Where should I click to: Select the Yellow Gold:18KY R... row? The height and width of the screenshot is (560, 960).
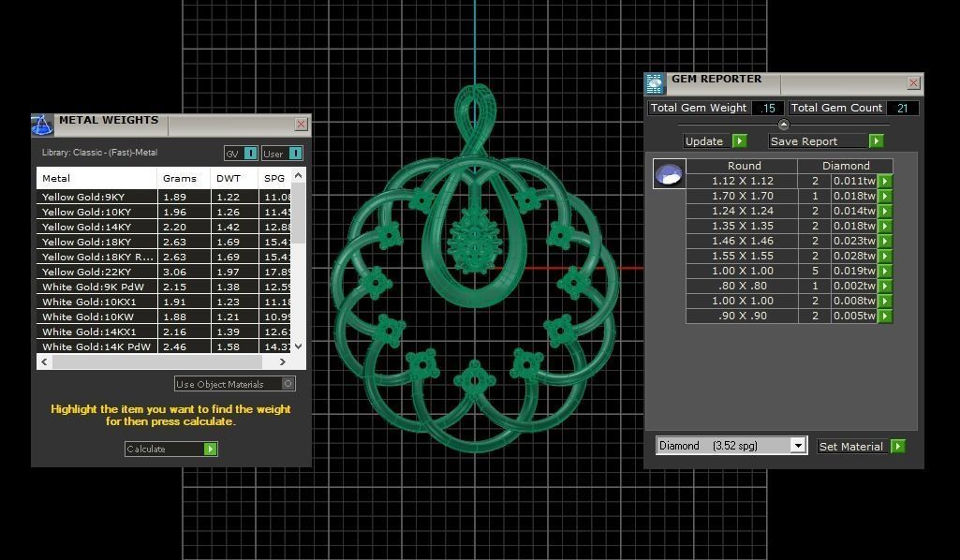pyautogui.click(x=164, y=257)
